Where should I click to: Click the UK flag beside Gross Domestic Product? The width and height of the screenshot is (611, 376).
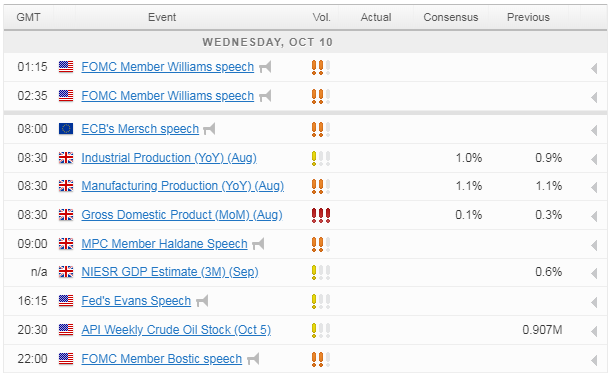coord(66,215)
